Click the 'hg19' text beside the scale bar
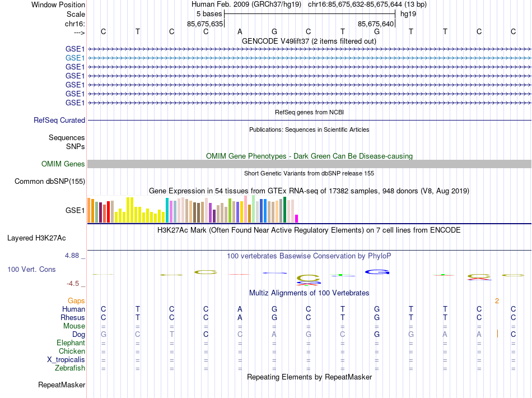 click(x=408, y=14)
